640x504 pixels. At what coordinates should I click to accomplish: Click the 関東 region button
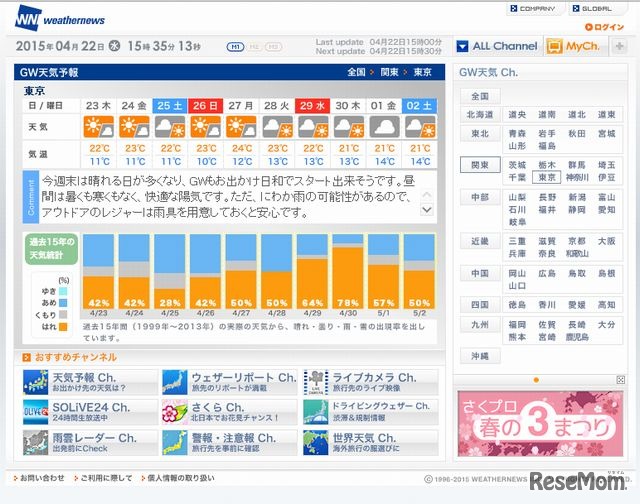coord(480,165)
